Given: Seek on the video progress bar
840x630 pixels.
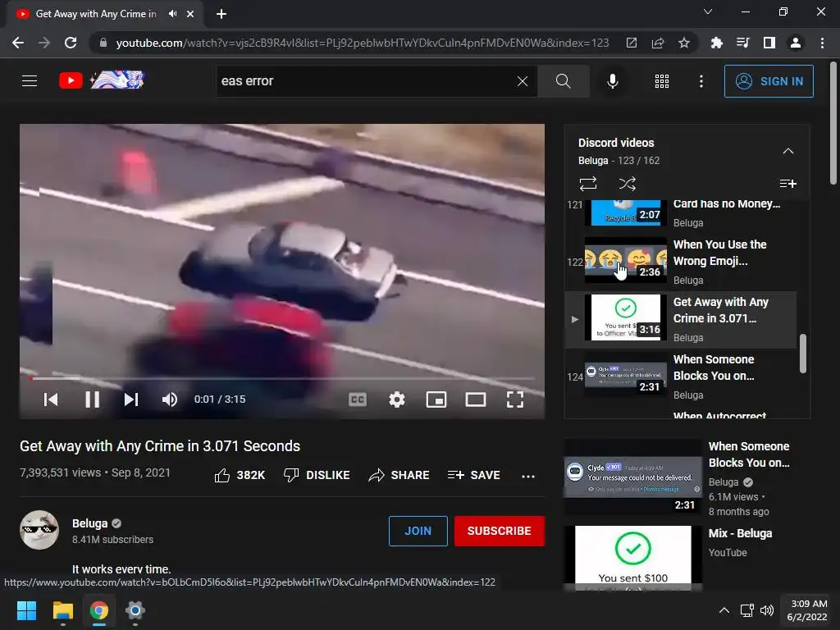Looking at the screenshot, I should [x=282, y=378].
